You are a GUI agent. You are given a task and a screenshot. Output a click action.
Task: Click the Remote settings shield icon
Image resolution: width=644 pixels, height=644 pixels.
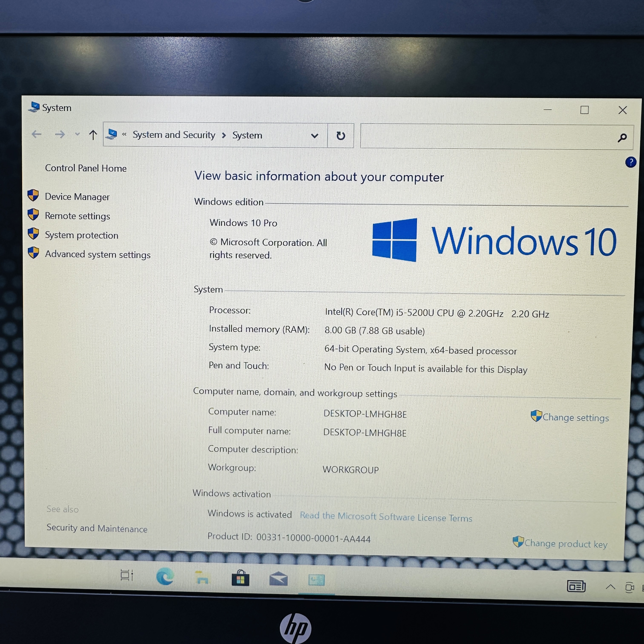click(33, 215)
